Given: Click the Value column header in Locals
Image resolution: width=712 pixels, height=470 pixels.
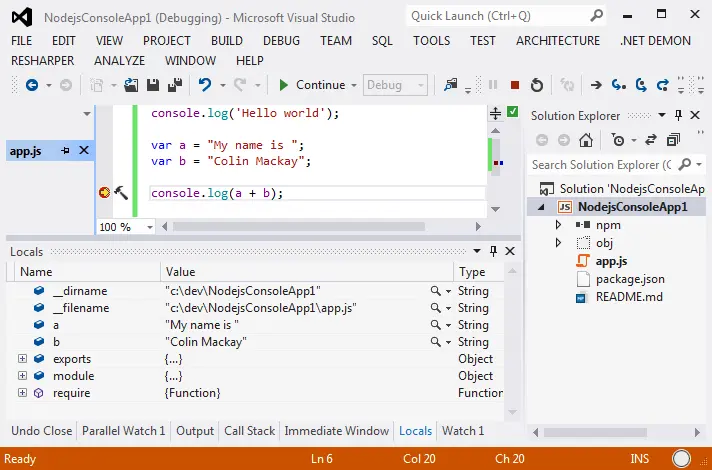Looking at the screenshot, I should point(307,272).
